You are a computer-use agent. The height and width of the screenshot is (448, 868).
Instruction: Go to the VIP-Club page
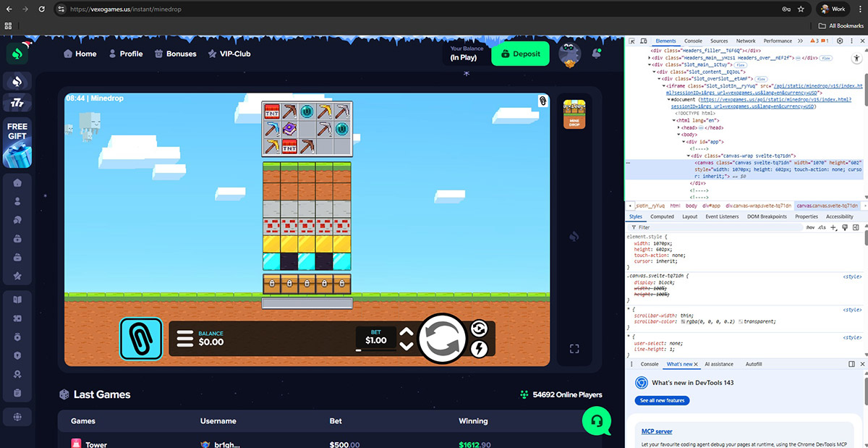[229, 54]
